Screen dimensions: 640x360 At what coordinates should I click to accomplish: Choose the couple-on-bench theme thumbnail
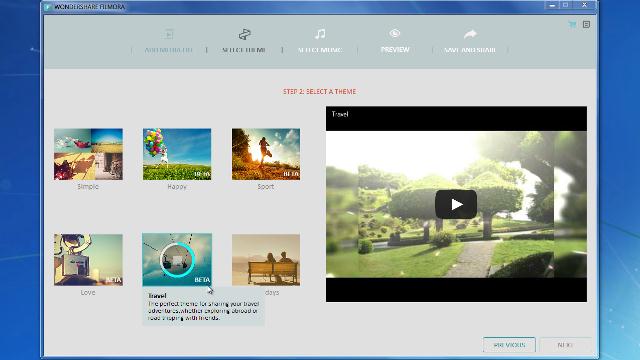266,260
